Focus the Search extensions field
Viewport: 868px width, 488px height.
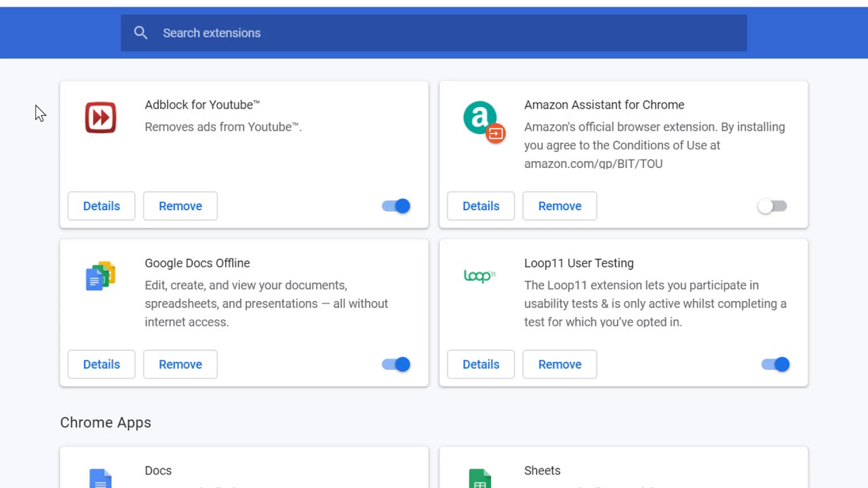pyautogui.click(x=434, y=33)
